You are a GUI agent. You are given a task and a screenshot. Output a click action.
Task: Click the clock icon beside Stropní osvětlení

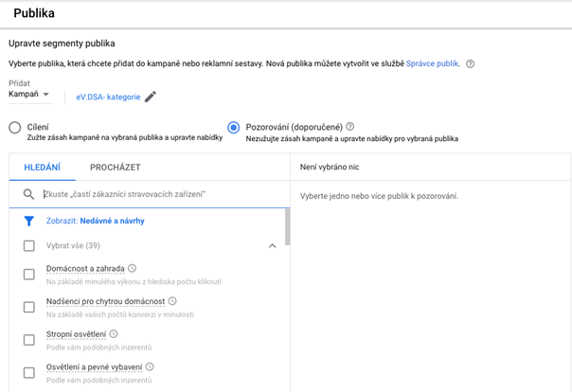(x=114, y=334)
